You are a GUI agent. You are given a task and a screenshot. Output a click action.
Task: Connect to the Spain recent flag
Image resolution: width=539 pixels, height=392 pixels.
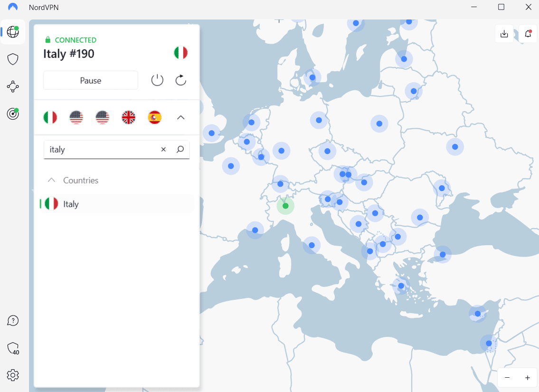155,118
